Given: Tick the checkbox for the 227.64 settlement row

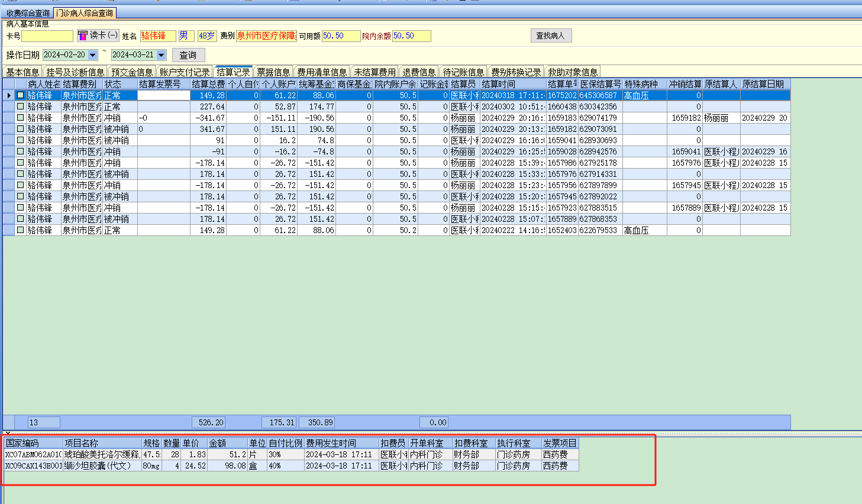Looking at the screenshot, I should coord(20,106).
